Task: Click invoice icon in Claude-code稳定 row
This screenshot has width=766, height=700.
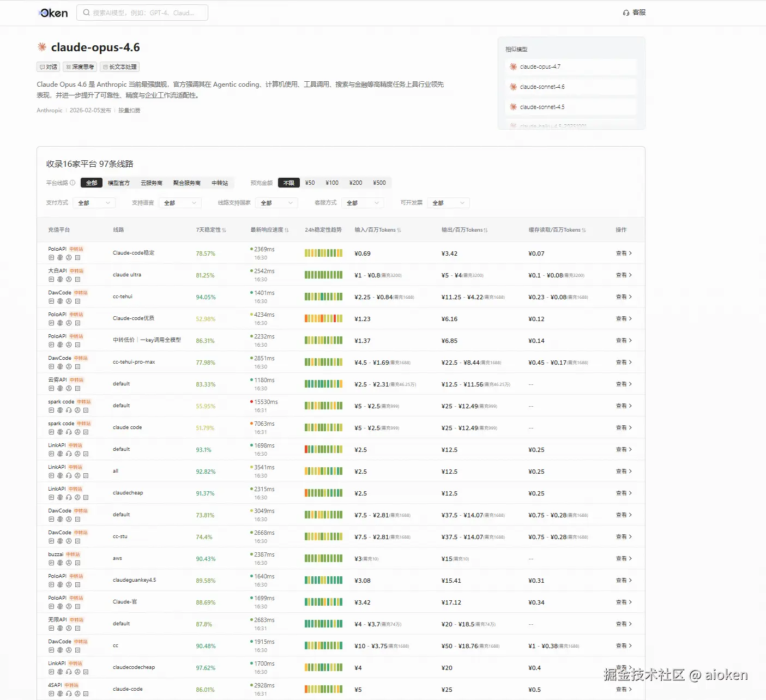Action: (77, 257)
